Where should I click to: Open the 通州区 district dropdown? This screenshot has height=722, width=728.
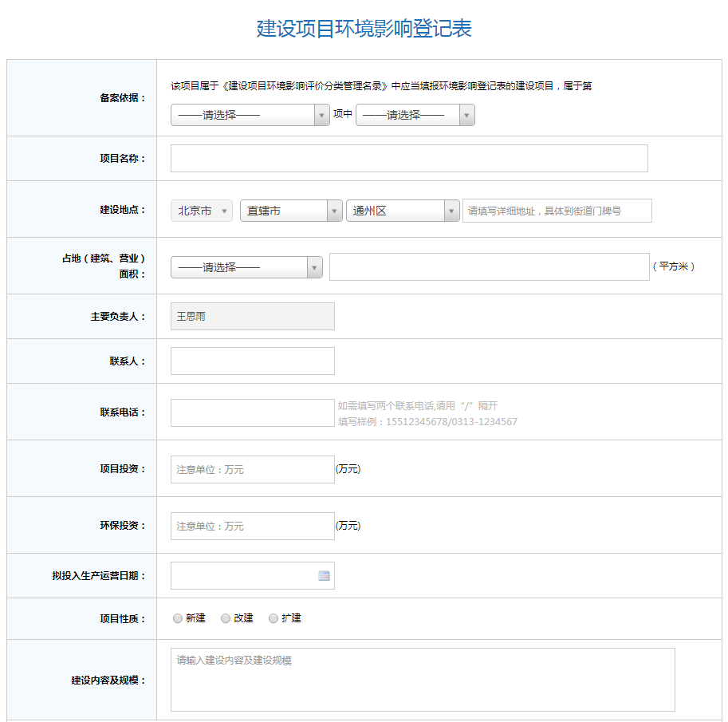[403, 211]
